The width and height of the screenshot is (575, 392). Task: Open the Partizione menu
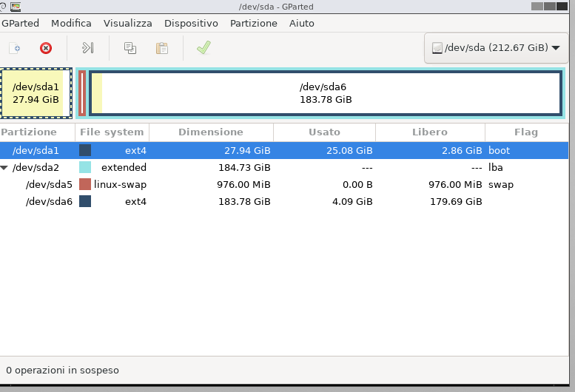[253, 23]
